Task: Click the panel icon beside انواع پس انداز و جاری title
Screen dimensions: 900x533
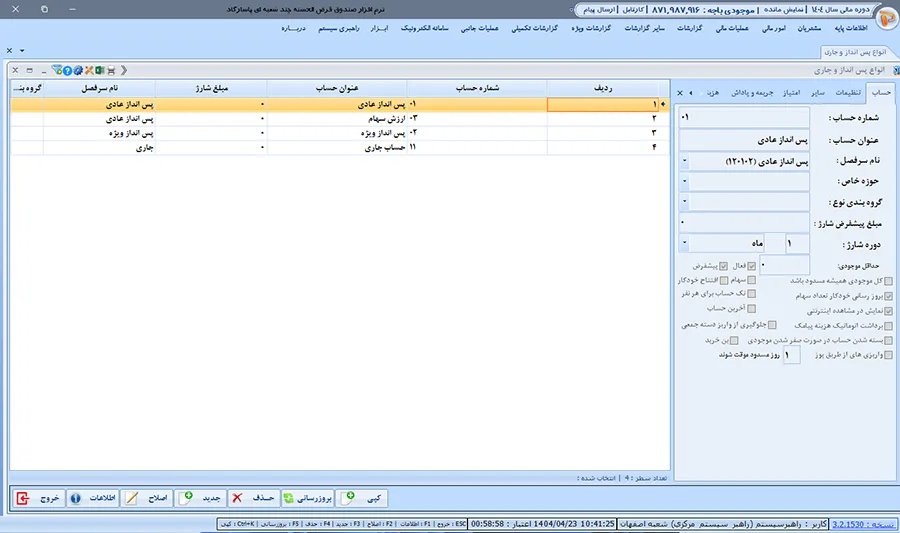Action: coord(896,71)
